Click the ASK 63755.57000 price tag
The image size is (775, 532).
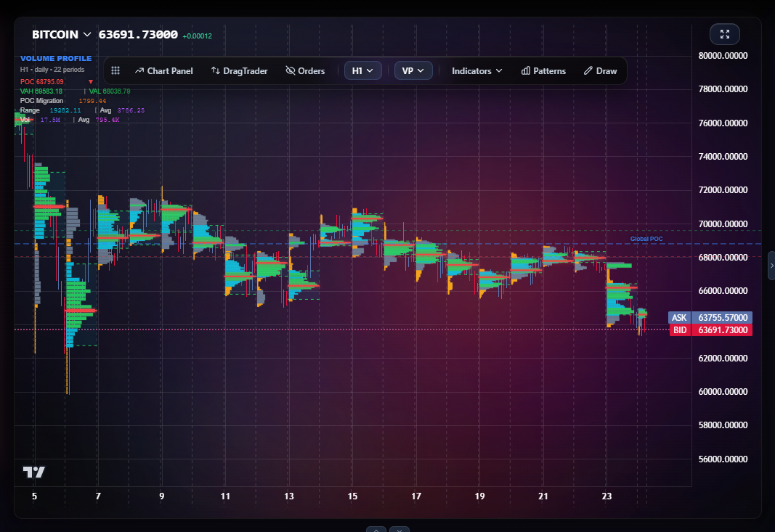coord(710,318)
